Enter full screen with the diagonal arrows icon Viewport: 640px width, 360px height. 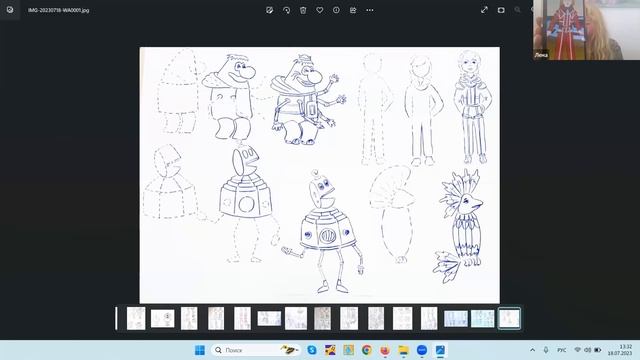pos(484,10)
